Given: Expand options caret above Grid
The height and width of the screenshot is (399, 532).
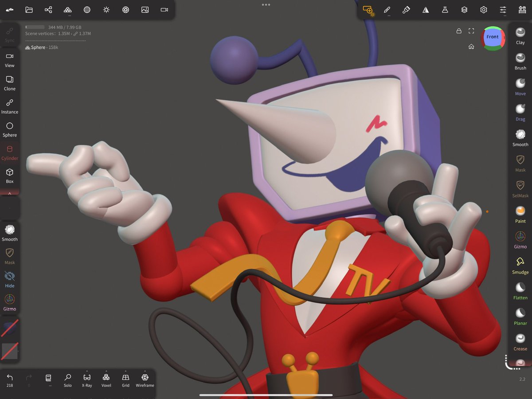Looking at the screenshot, I should click(x=125, y=371).
